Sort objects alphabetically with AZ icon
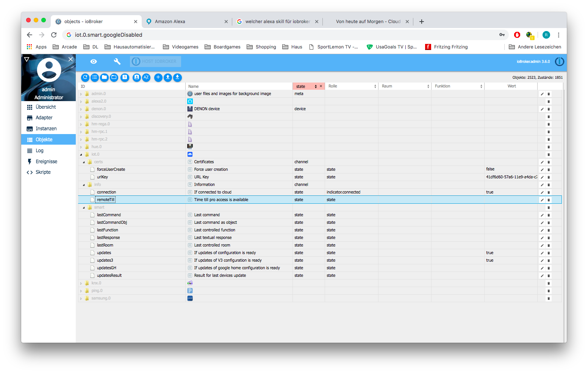Image resolution: width=588 pixels, height=373 pixels. point(146,77)
